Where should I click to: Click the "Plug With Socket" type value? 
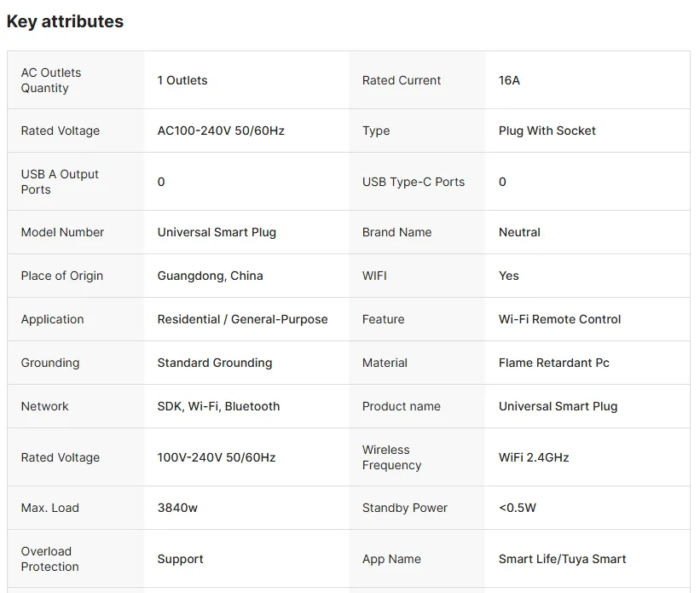(547, 131)
